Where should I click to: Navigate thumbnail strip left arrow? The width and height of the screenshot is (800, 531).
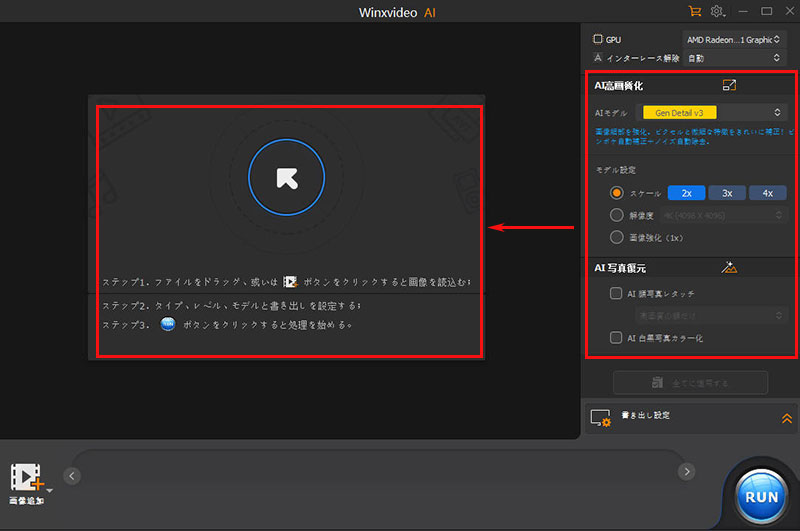72,476
